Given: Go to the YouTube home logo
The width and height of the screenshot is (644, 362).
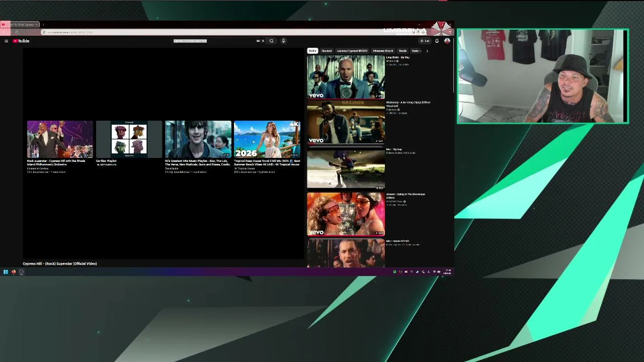Looking at the screenshot, I should click(21, 41).
